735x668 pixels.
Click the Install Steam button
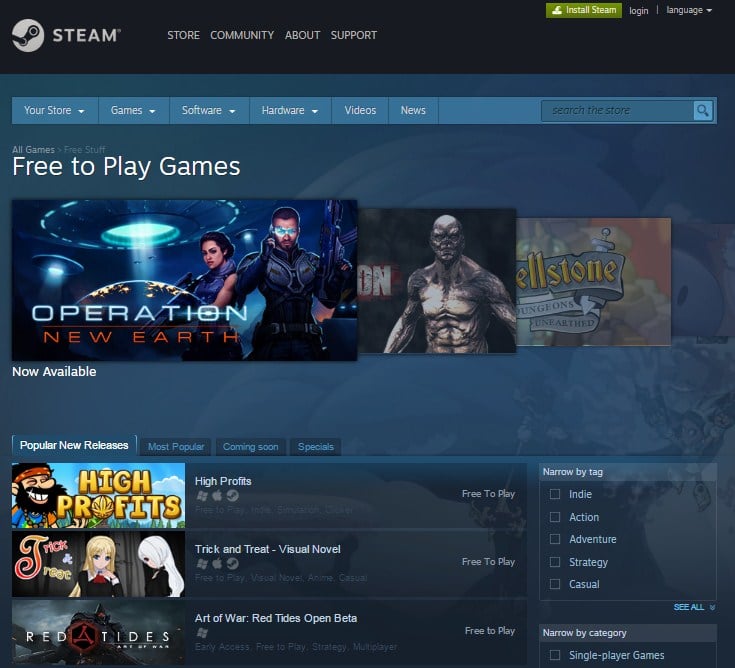[x=584, y=10]
